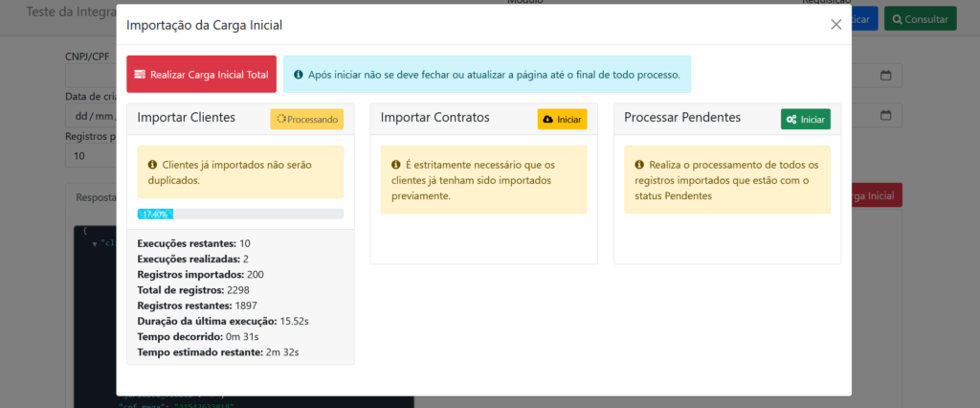980x408 pixels.
Task: Collapse the JSON node arrow in the response
Action: tap(93, 244)
